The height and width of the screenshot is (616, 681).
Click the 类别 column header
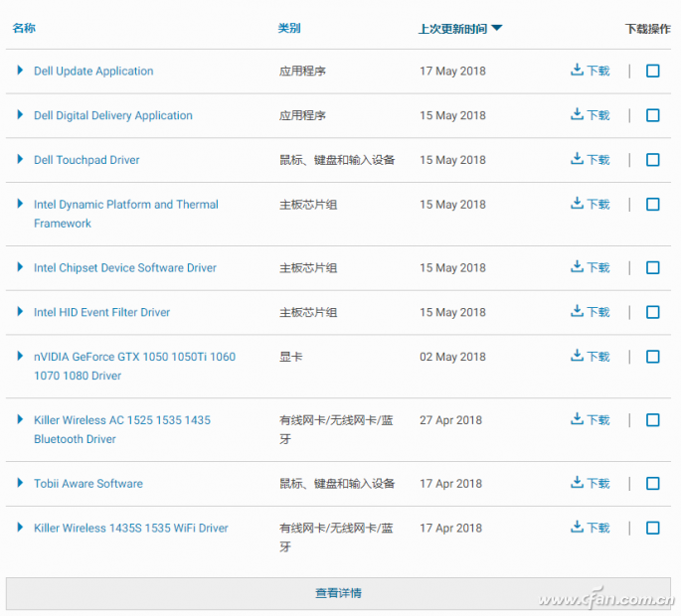(x=289, y=29)
